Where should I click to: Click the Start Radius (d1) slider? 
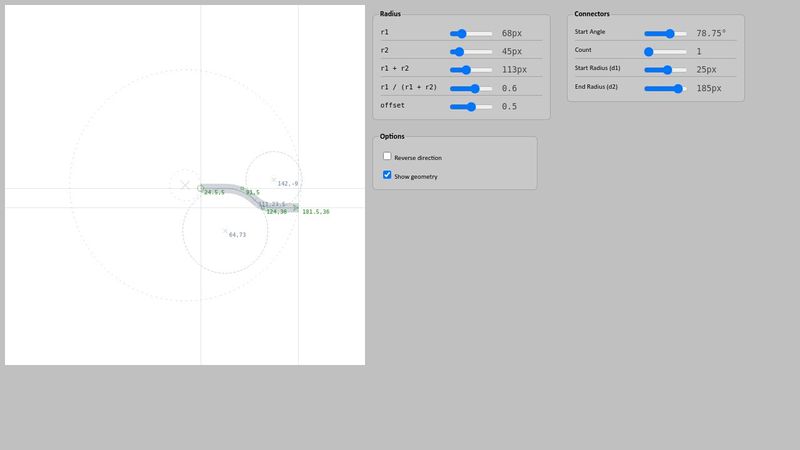[665, 70]
